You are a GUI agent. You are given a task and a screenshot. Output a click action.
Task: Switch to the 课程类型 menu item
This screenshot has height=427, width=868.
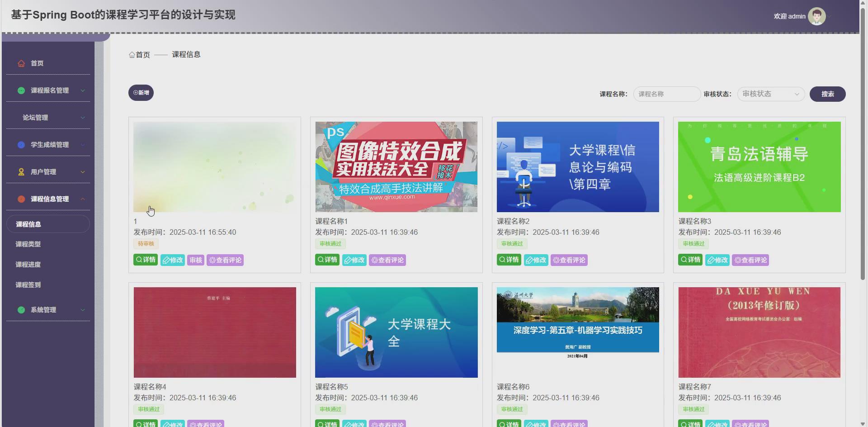(x=28, y=244)
